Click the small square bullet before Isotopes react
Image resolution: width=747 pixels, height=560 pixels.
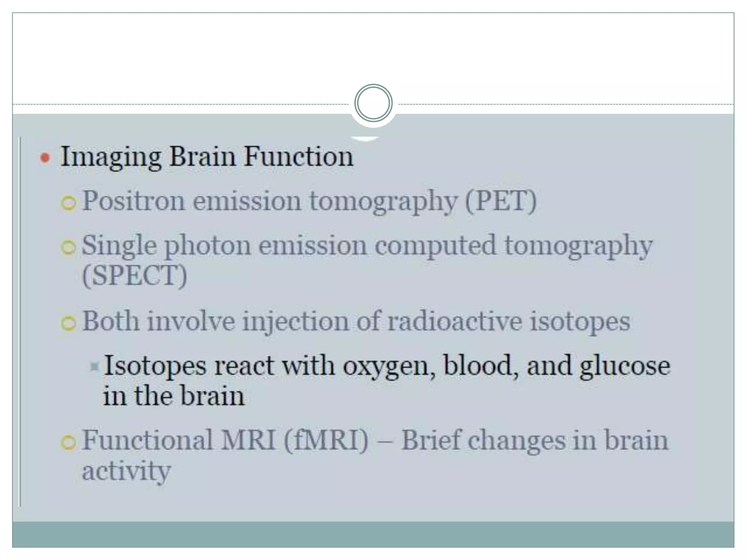[x=94, y=367]
